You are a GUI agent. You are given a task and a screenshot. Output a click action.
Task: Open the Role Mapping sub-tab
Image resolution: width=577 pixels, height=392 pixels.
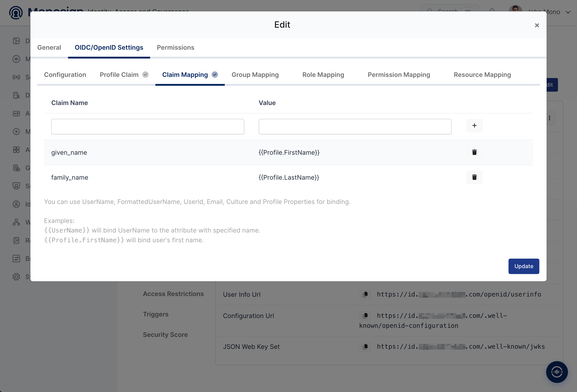click(323, 75)
